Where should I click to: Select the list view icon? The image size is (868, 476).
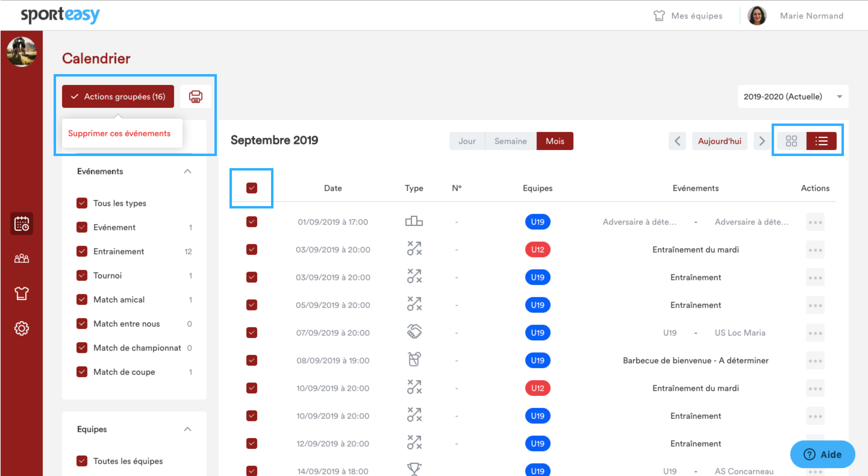[821, 141]
